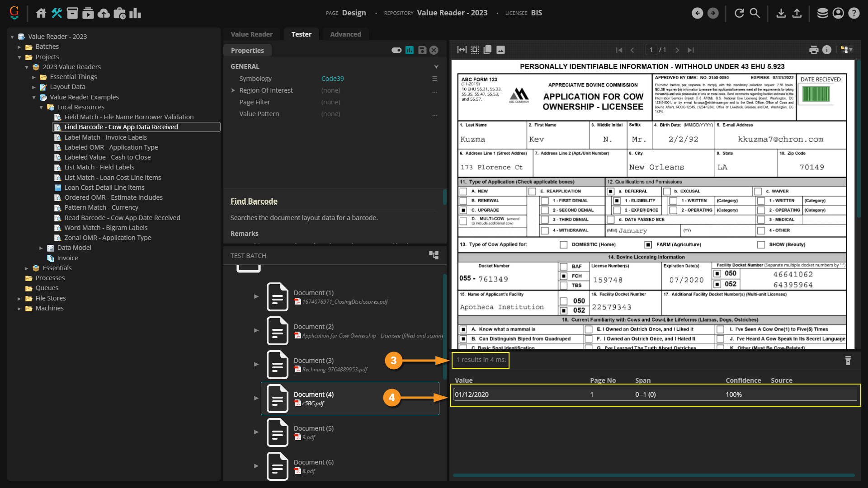The image size is (868, 488).
Task: Toggle the switch in Properties header
Action: 396,50
